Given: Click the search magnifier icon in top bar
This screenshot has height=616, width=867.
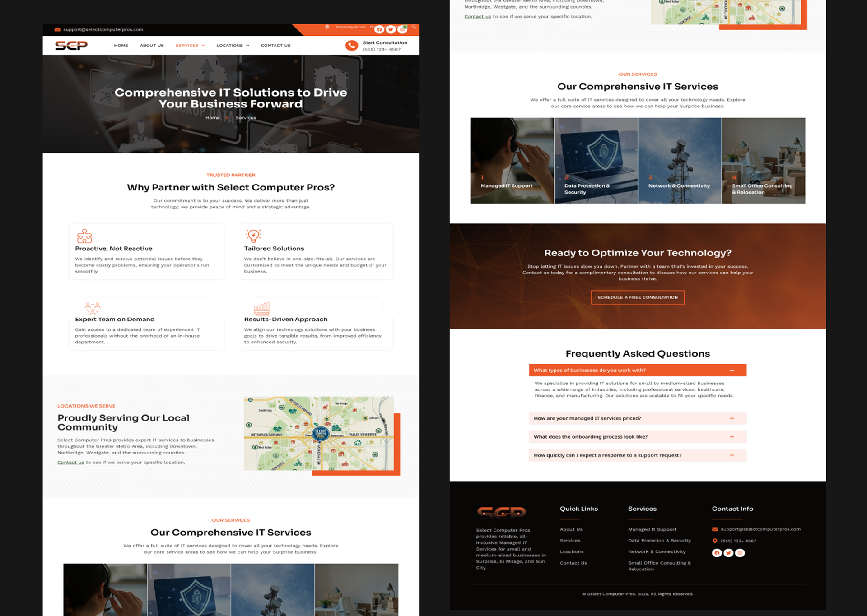Looking at the screenshot, I should click(414, 27).
